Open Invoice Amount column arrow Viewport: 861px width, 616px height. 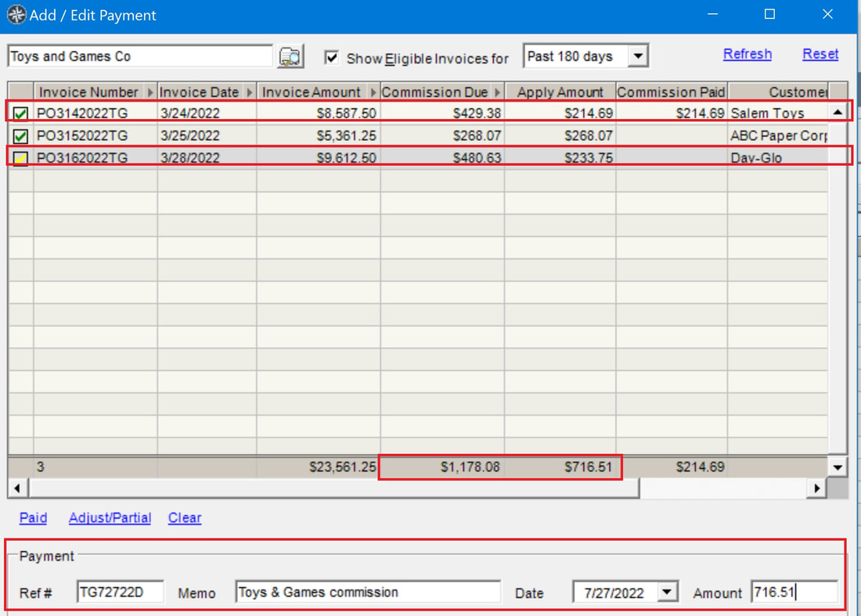pos(373,92)
